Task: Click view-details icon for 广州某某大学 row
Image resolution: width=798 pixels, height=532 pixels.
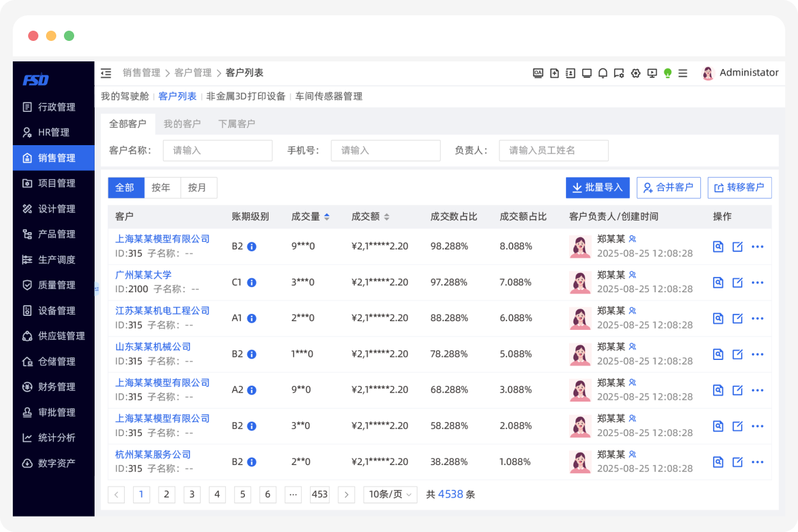Action: [718, 283]
